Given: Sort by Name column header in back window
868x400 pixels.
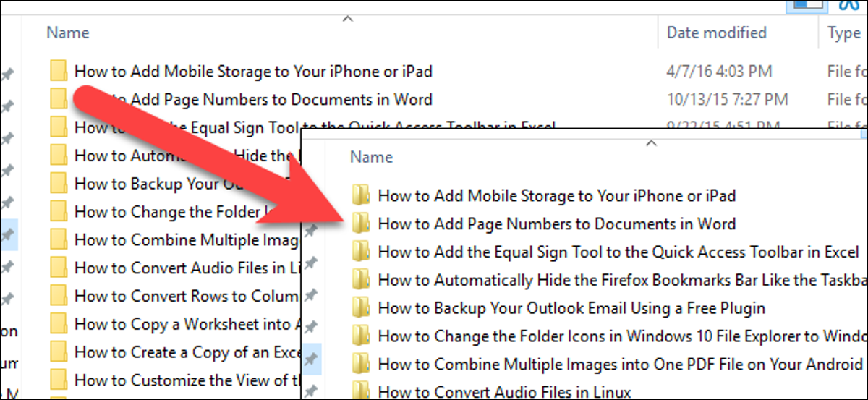Looking at the screenshot, I should [x=68, y=33].
